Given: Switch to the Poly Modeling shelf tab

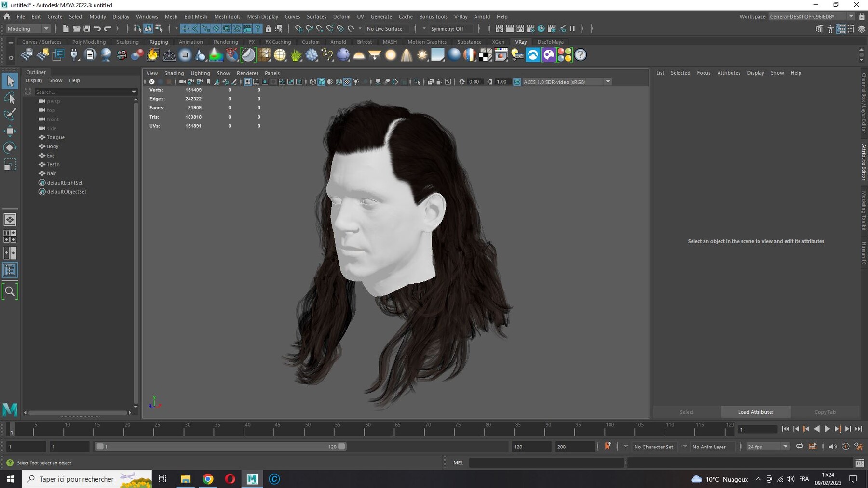Looking at the screenshot, I should (x=89, y=42).
